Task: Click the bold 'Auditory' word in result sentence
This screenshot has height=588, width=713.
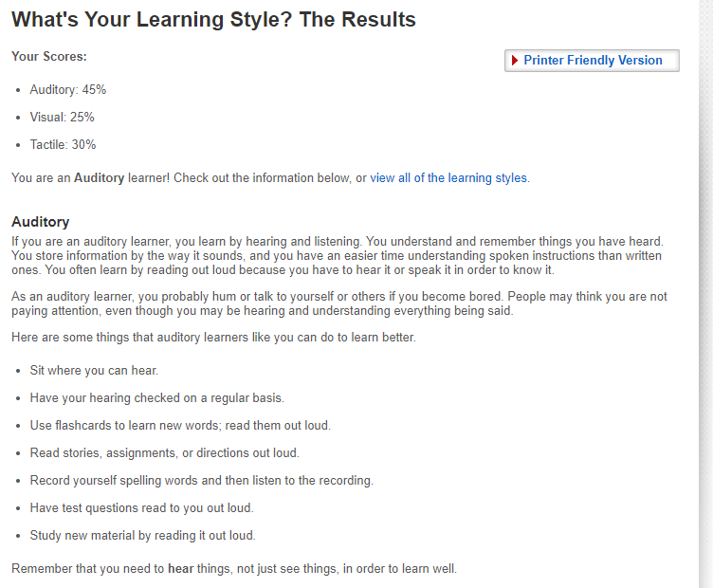Action: (x=99, y=177)
